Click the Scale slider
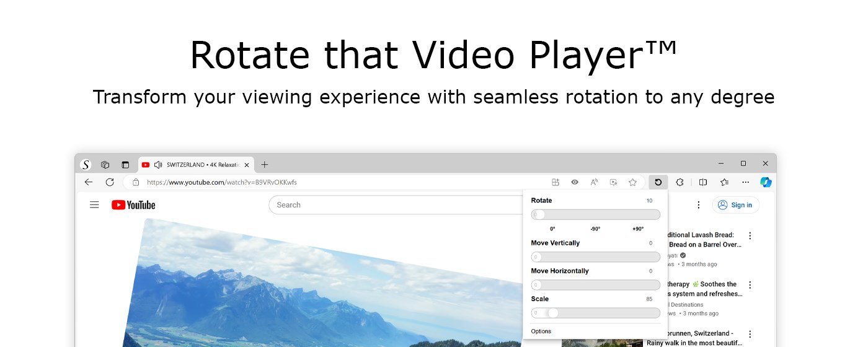The image size is (868, 347). [595, 313]
